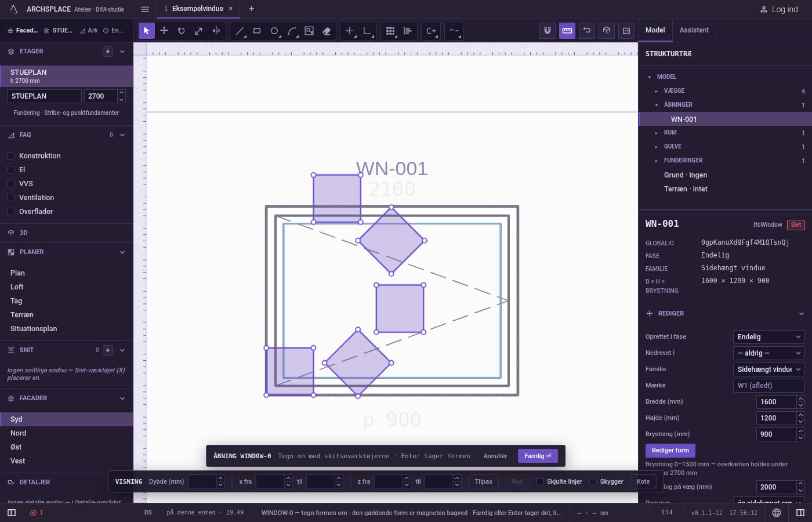Enable the Skygger checkbox
This screenshot has width=812, height=522.
pyautogui.click(x=593, y=481)
